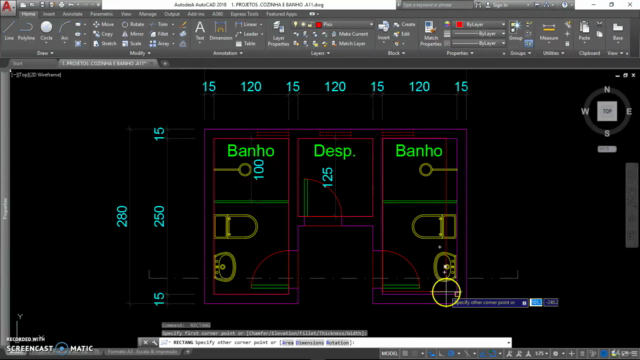Toggle object snap tracking in status bar
Image resolution: width=640 pixels, height=360 pixels.
482,353
